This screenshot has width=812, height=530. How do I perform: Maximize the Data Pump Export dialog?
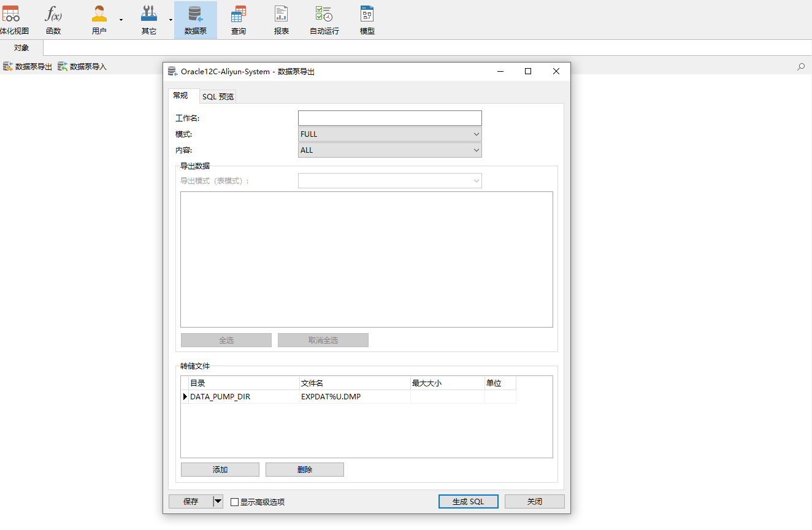click(528, 71)
